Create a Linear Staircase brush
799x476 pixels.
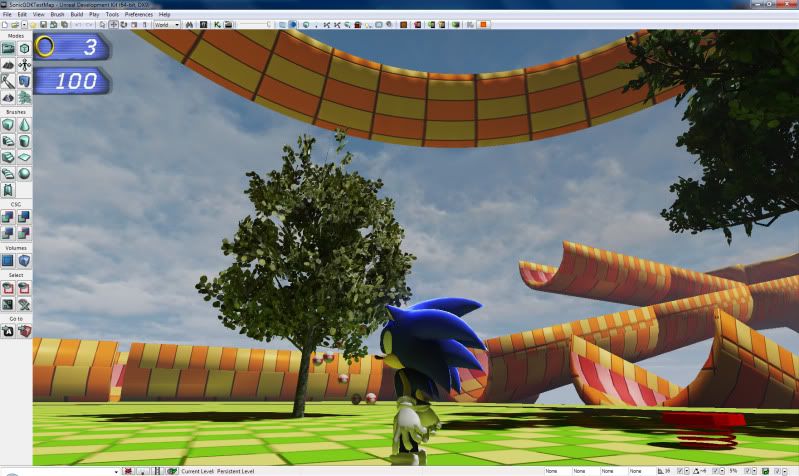pyautogui.click(x=8, y=157)
